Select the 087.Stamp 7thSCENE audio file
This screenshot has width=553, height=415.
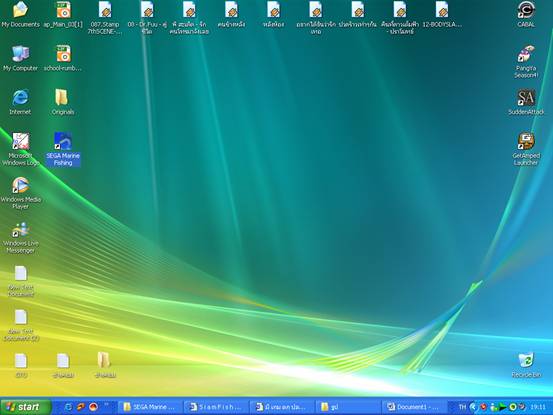(105, 18)
